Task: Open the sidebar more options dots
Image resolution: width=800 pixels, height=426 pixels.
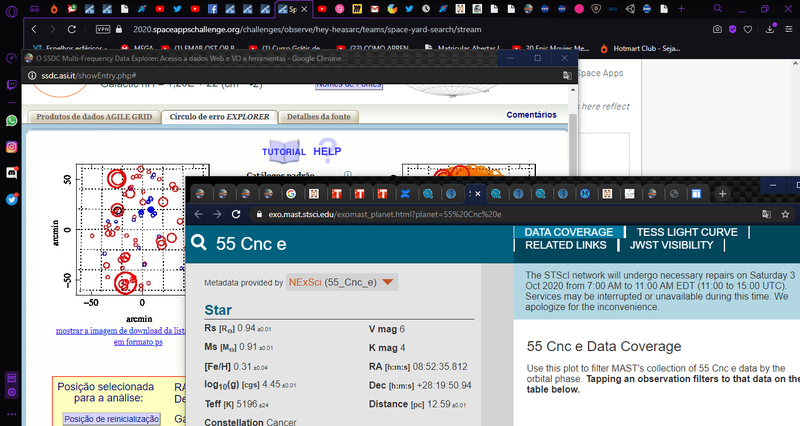Action: coord(11,414)
